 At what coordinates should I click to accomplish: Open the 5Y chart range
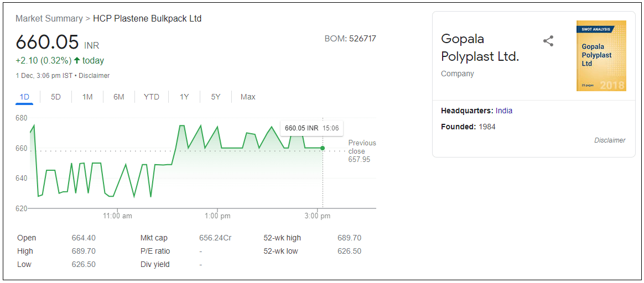(216, 97)
